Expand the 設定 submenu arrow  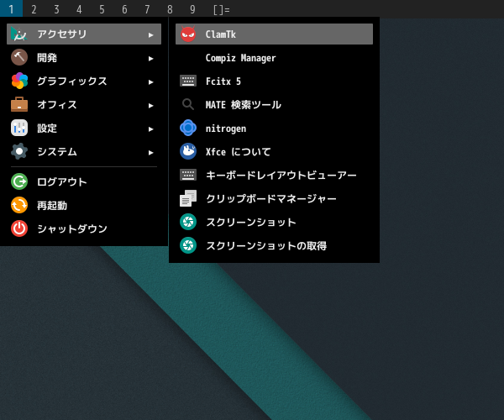pos(150,129)
